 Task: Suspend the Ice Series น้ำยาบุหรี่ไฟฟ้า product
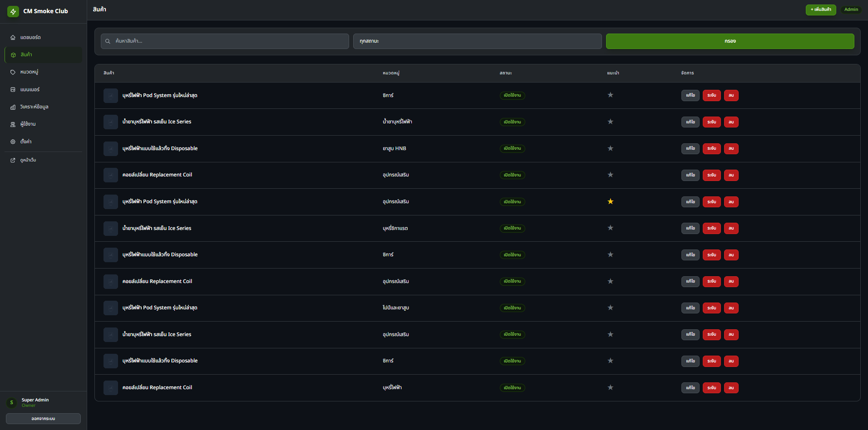712,122
